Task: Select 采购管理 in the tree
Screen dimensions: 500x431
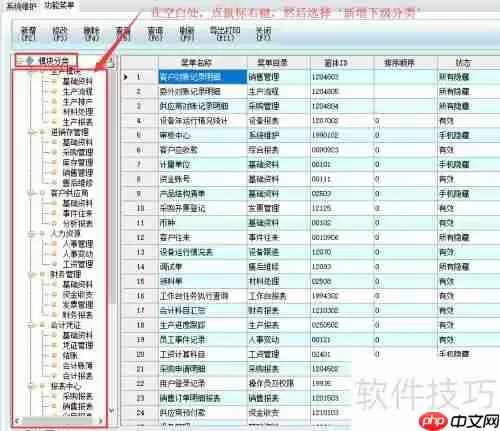Action: (x=78, y=153)
